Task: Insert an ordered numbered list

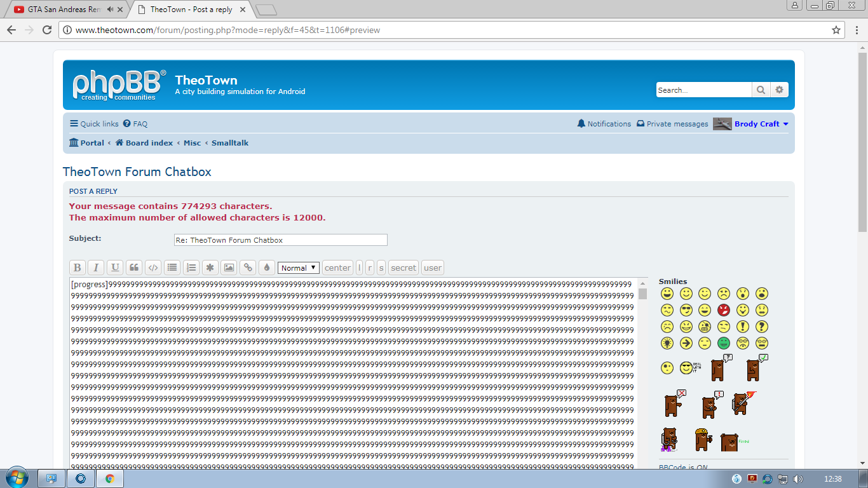Action: (191, 268)
